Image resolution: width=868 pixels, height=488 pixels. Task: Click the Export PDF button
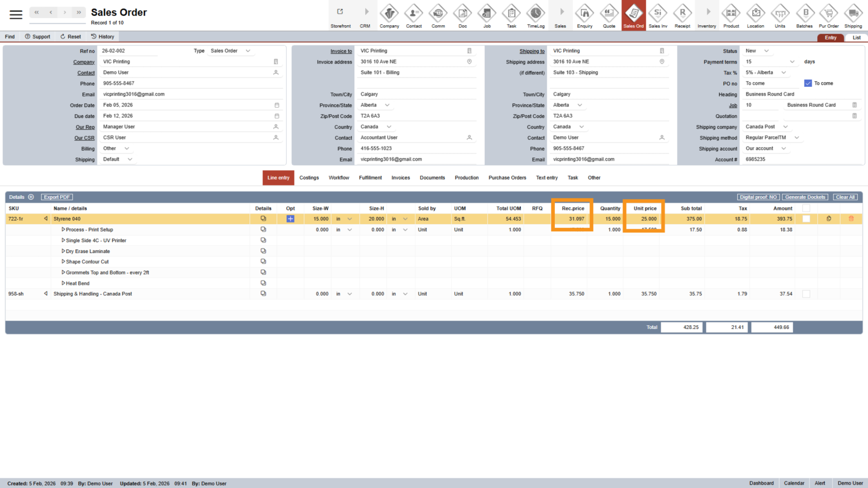point(57,197)
